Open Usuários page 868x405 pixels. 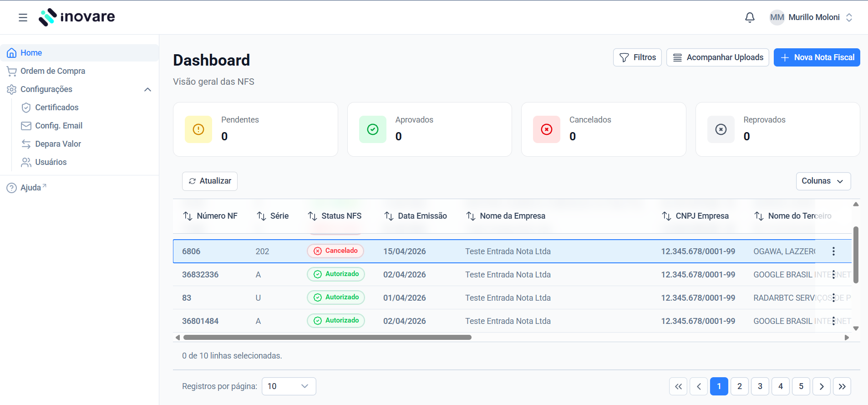tap(51, 162)
